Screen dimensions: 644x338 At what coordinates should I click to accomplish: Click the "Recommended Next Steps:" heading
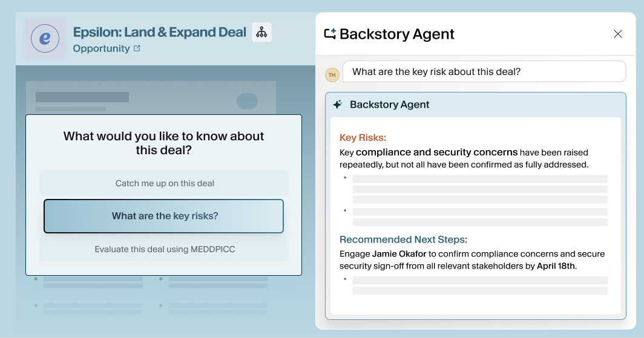pos(403,239)
